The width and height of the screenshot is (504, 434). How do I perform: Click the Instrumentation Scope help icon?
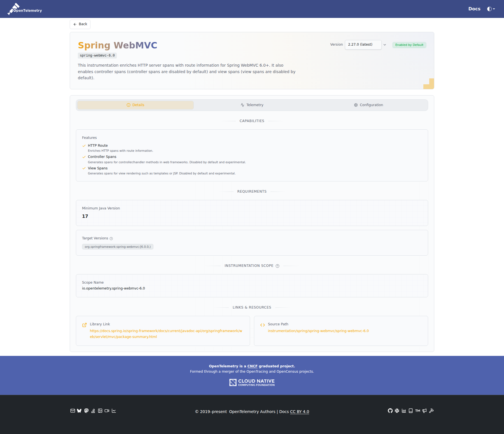[277, 266]
